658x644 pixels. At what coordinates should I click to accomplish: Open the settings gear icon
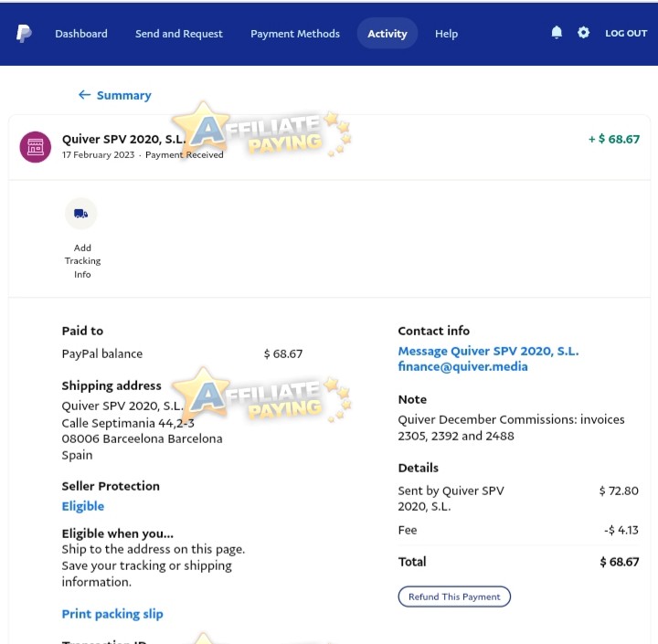(x=583, y=32)
